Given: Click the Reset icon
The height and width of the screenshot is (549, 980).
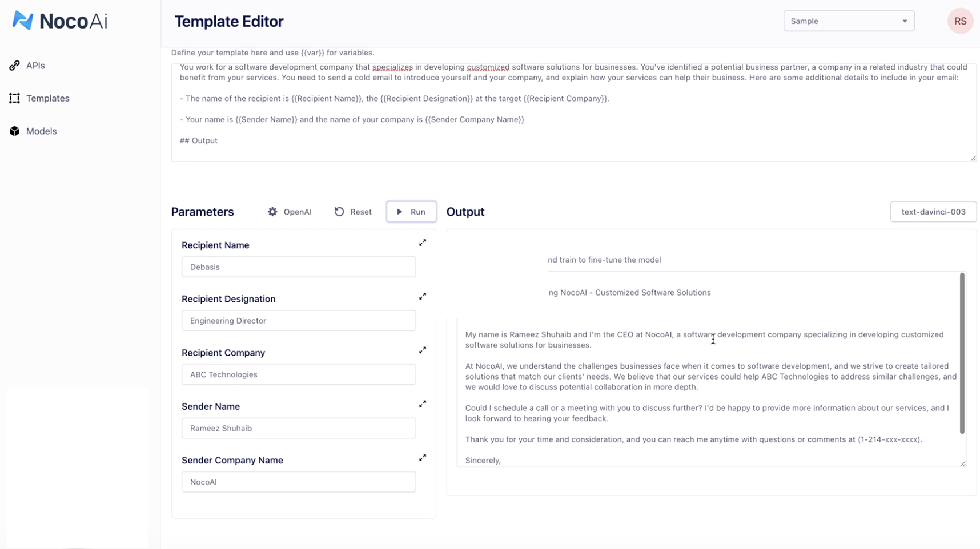Looking at the screenshot, I should click(339, 212).
